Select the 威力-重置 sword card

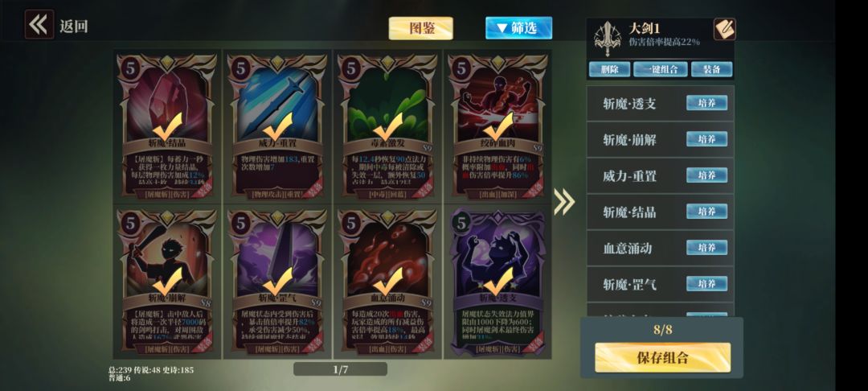pyautogui.click(x=277, y=126)
